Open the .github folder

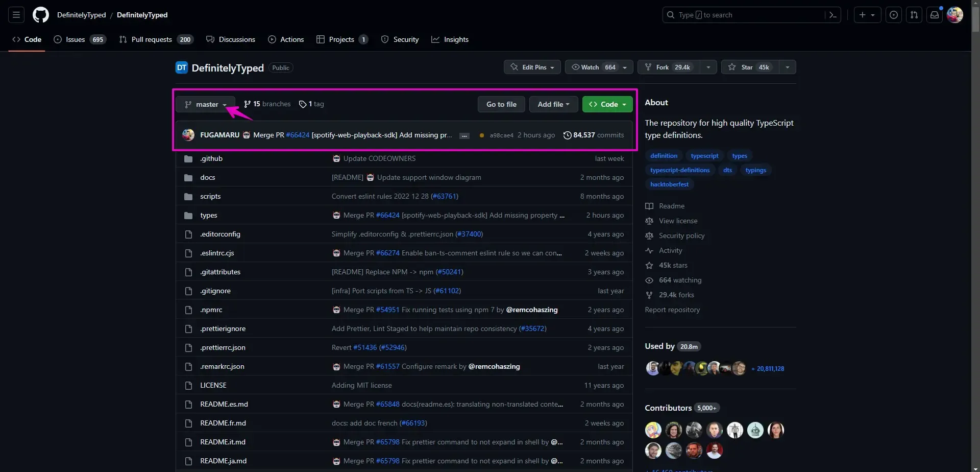pyautogui.click(x=211, y=158)
